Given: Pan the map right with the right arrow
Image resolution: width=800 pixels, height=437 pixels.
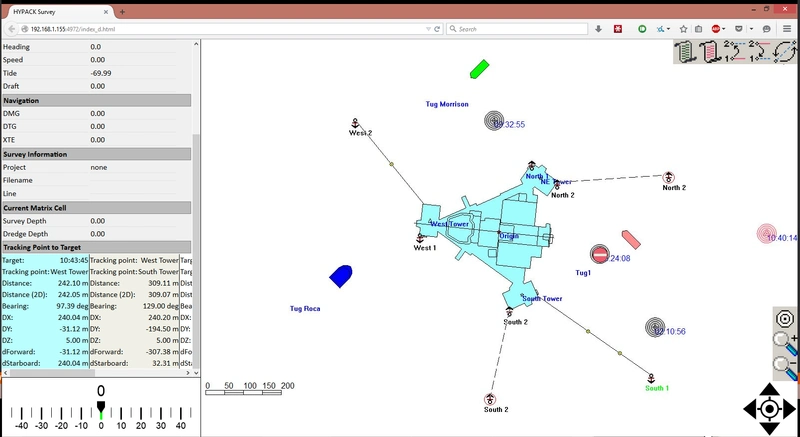Looking at the screenshot, I should point(789,409).
